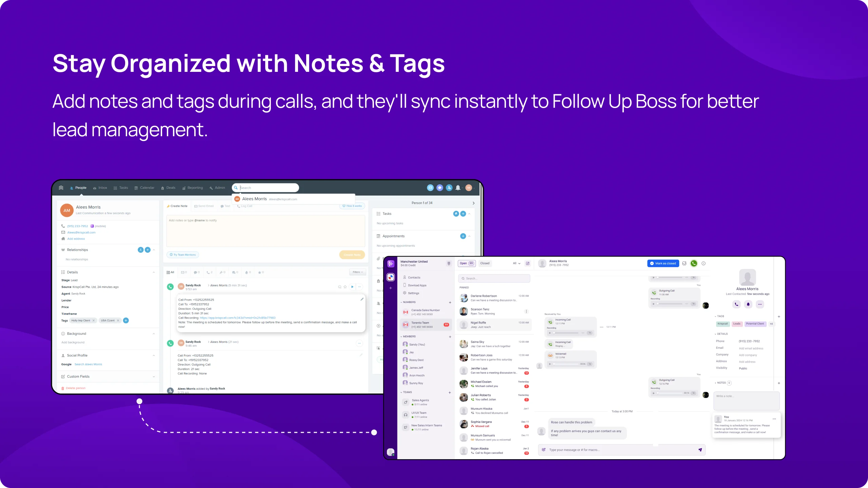Collapse the Social Profile section

click(154, 355)
